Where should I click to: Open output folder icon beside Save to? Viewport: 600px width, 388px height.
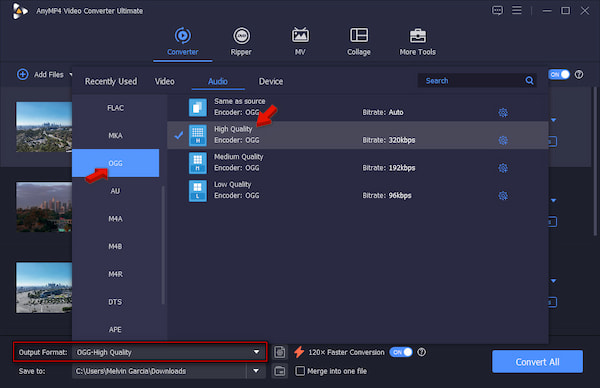(280, 371)
